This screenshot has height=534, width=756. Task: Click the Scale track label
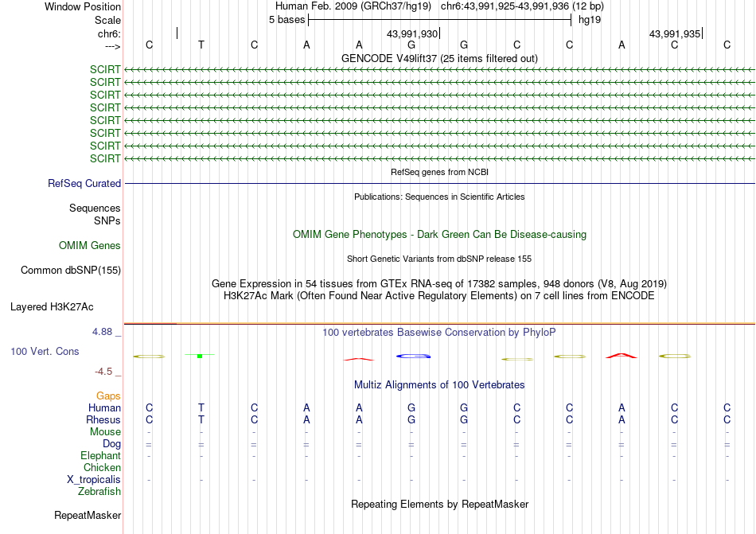pos(107,20)
